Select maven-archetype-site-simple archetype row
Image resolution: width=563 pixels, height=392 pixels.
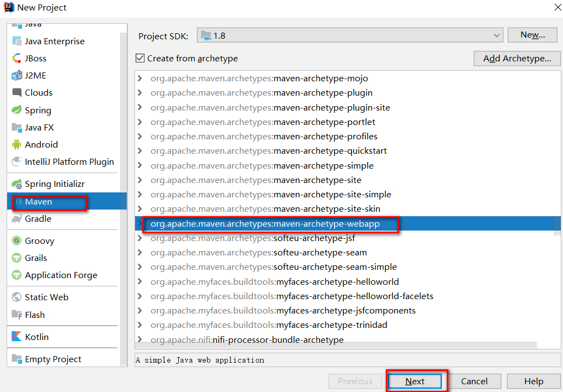348,195
